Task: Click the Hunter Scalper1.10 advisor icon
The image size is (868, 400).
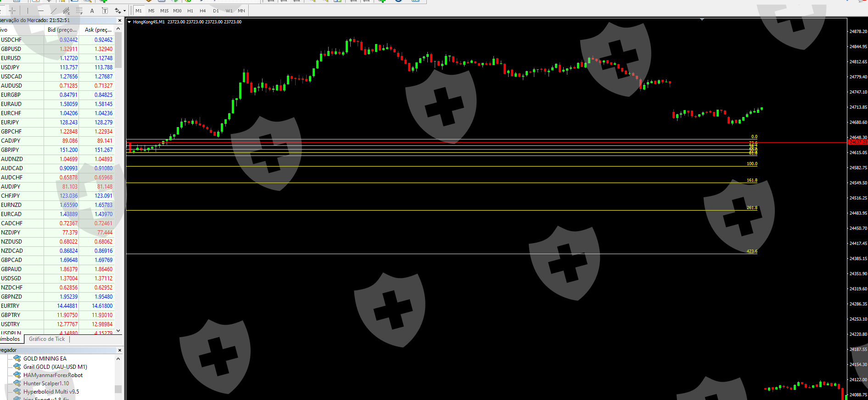Action: pyautogui.click(x=17, y=383)
